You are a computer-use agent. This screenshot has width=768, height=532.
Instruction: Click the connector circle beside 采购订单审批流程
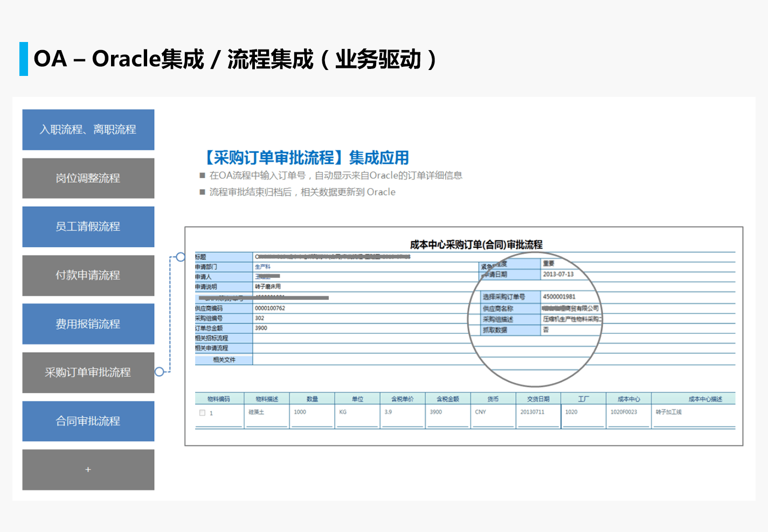pos(160,372)
